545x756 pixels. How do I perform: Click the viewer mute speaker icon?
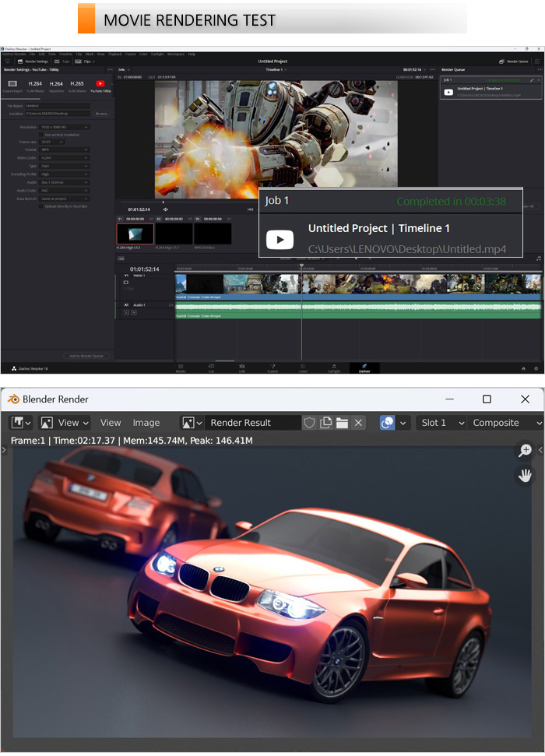pos(165,209)
